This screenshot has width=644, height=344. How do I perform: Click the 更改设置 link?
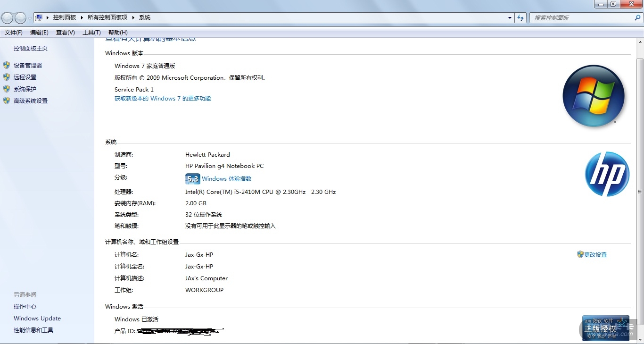point(595,255)
